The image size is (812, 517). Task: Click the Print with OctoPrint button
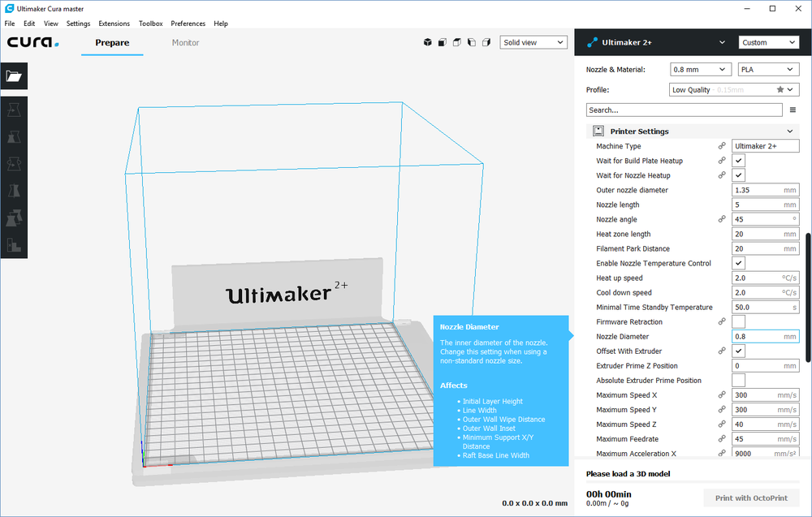point(751,498)
